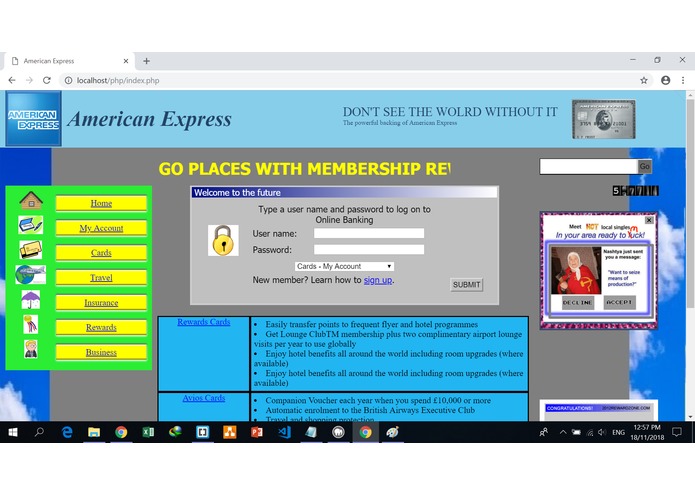
Task: Click the checkbook icon beside My Account
Action: [x=31, y=225]
